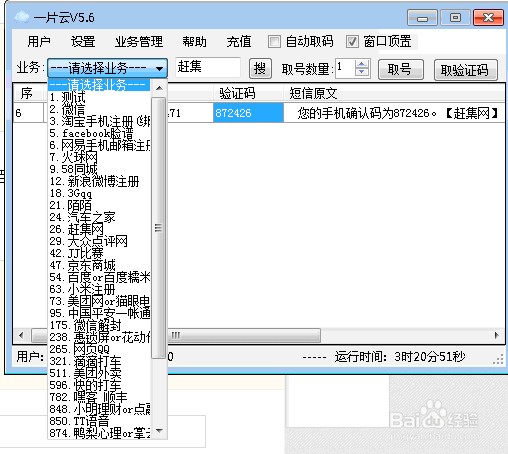Uncheck the 窗口顶置 checkbox

pyautogui.click(x=352, y=42)
